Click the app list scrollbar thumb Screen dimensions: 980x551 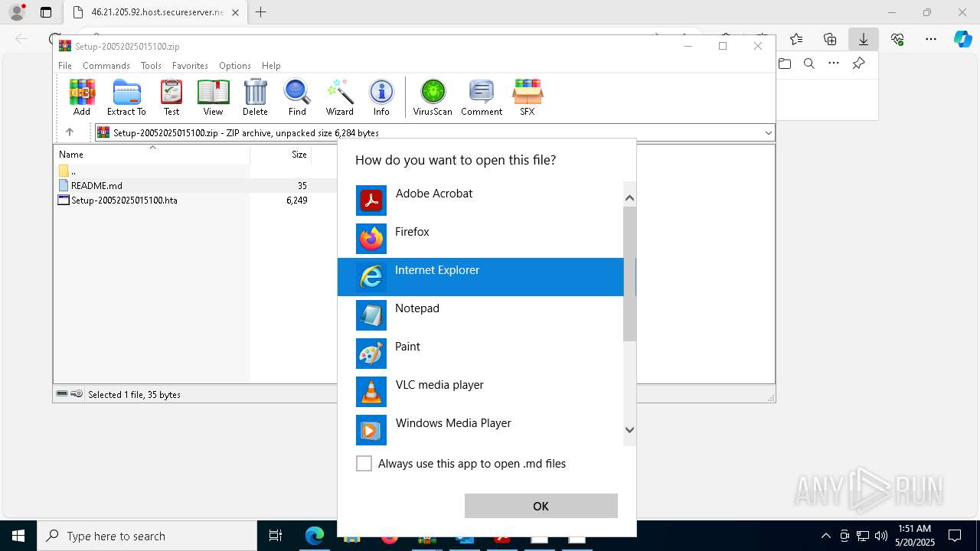[629, 274]
